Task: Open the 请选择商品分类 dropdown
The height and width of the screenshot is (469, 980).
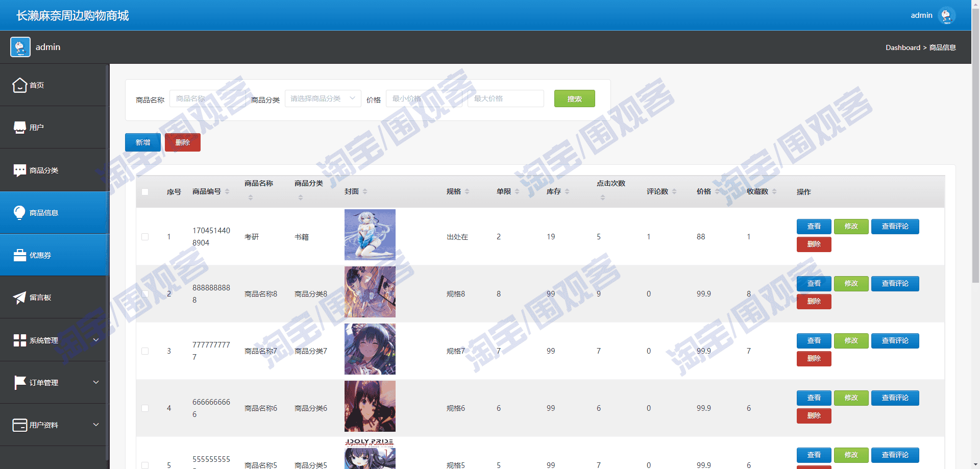Action: (323, 98)
